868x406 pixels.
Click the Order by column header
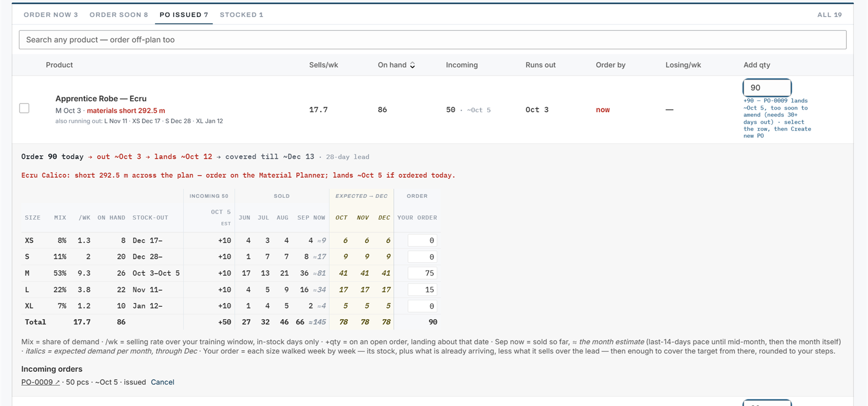(610, 65)
